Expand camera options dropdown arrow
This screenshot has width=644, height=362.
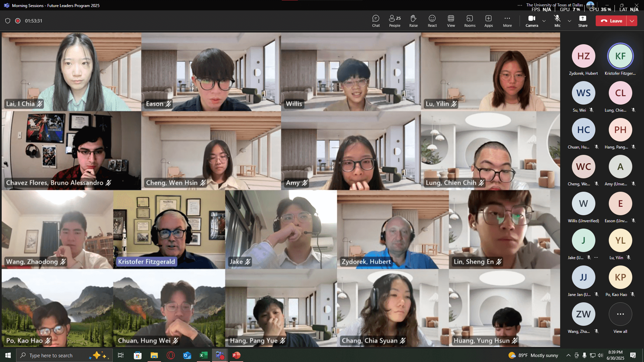544,21
